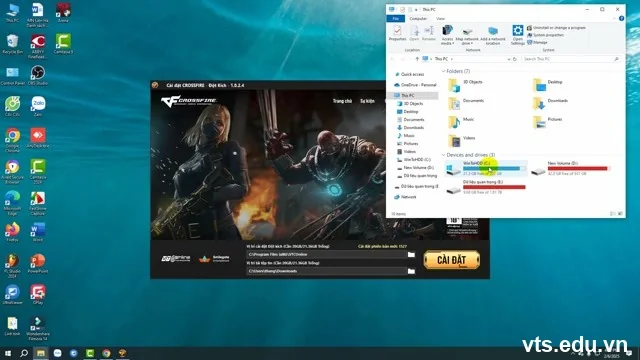Click Open Settings gear in ribbon
The image size is (640, 360).
coord(518,35)
